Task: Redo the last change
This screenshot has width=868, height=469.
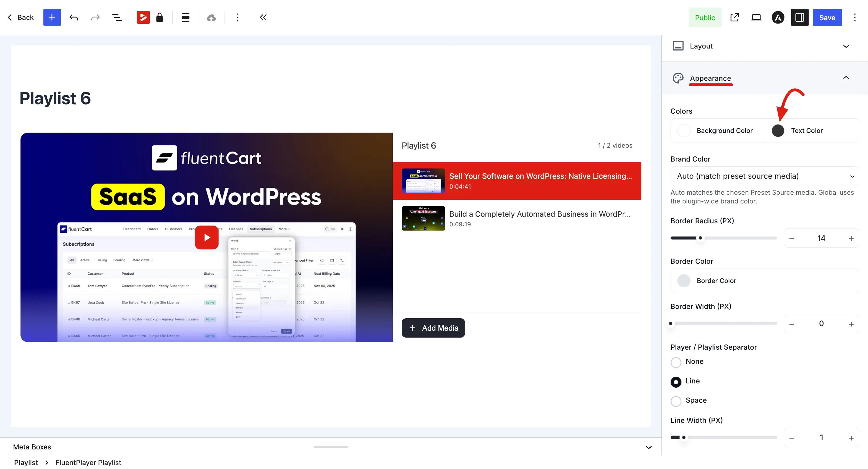Action: pyautogui.click(x=95, y=17)
